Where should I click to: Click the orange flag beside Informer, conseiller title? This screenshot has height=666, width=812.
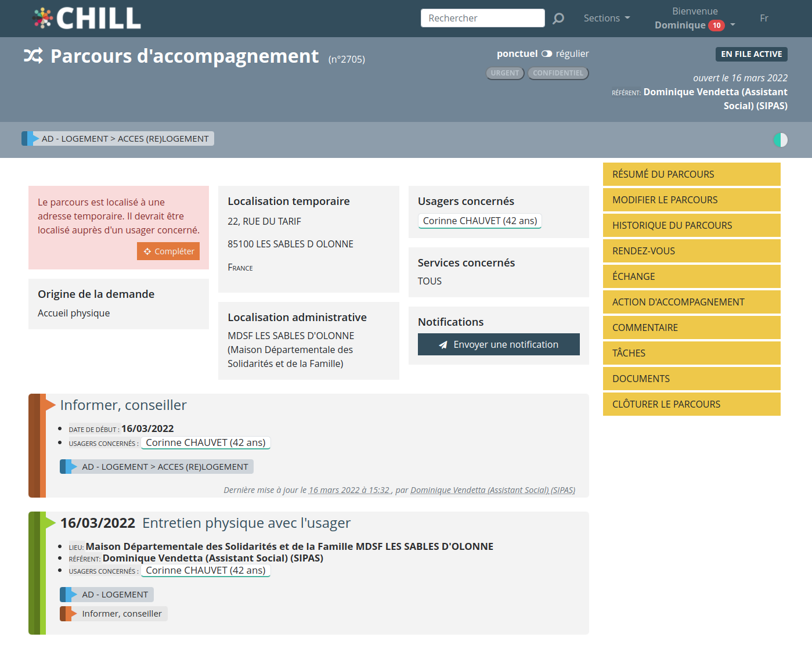50,404
